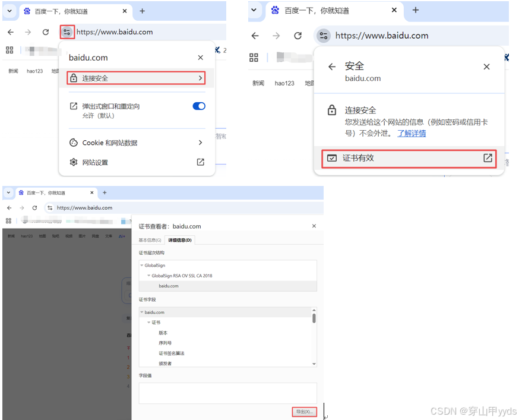
Task: Open the 连接安全 entry
Action: (136, 78)
